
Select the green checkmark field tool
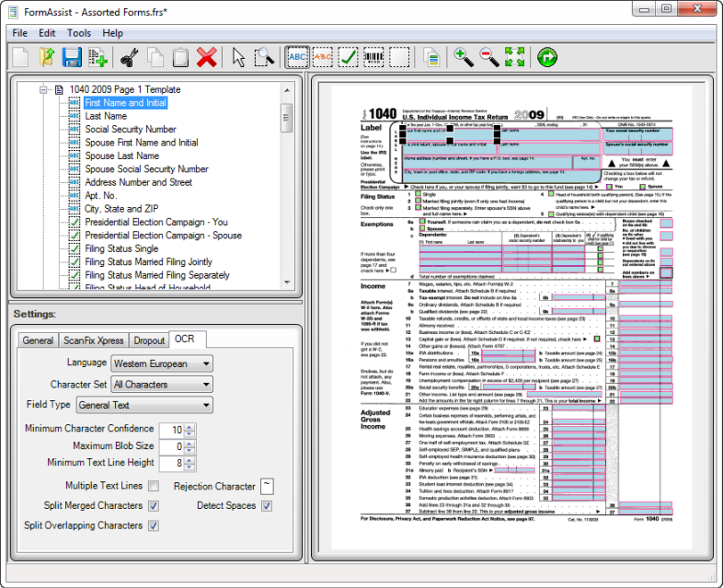[349, 58]
